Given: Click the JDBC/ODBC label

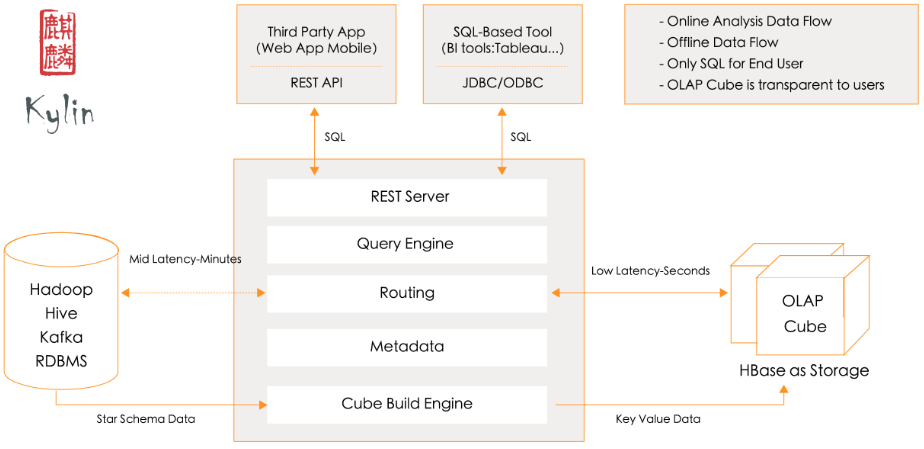Looking at the screenshot, I should point(502,83).
